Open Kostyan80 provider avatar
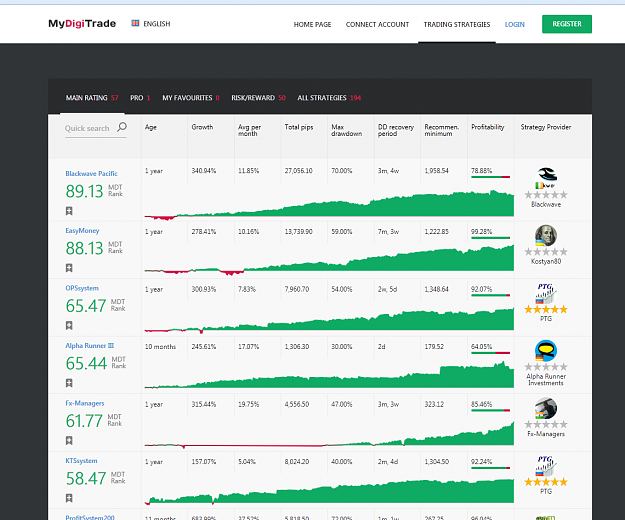625x520 pixels. point(546,235)
